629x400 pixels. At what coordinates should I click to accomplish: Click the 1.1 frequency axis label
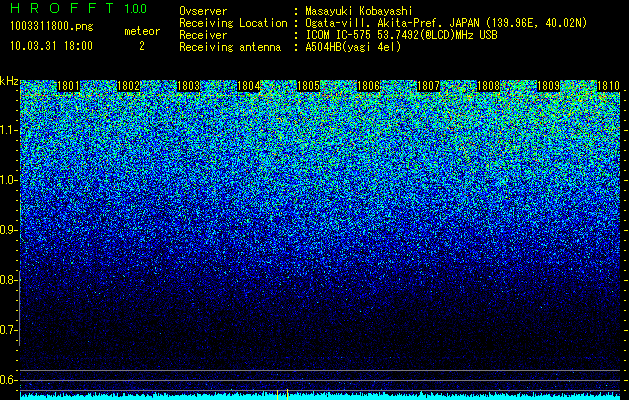point(8,130)
